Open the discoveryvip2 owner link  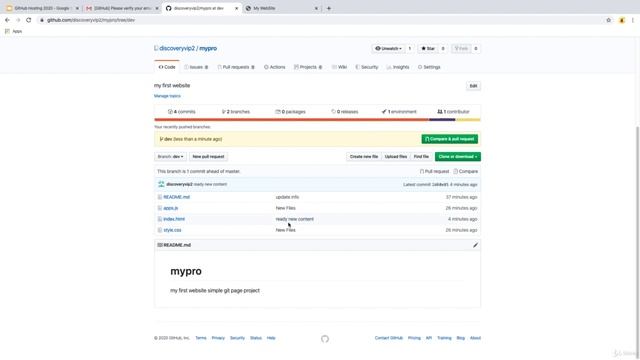(177, 48)
